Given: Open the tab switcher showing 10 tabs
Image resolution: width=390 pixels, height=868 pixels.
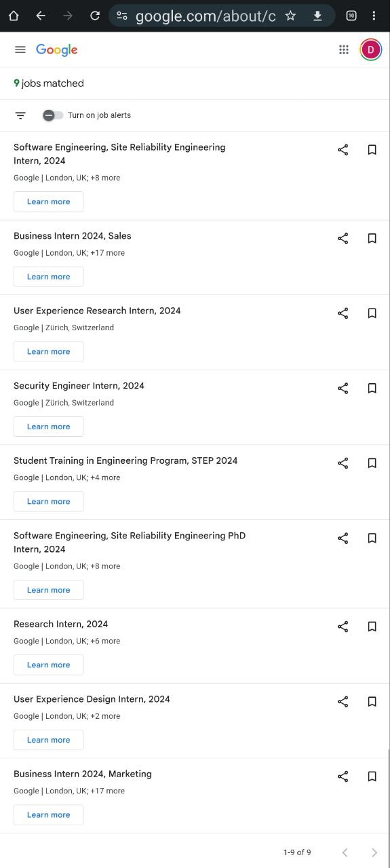Looking at the screenshot, I should [351, 16].
